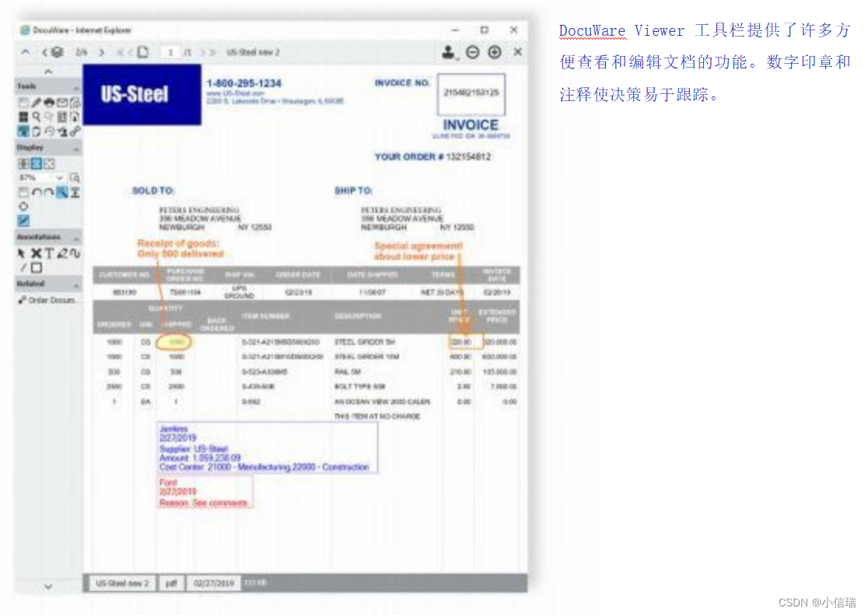Click the highlighted blue icon in Tools row three

click(x=23, y=131)
